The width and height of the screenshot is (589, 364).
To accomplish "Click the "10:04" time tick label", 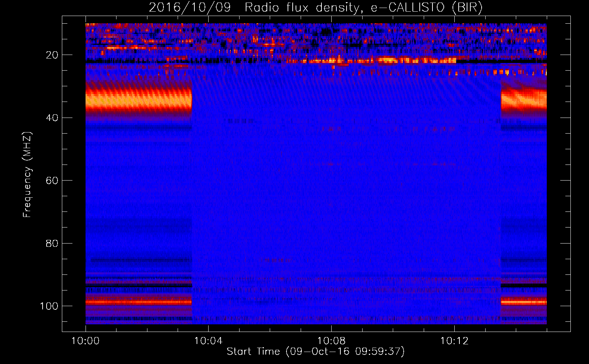I will [x=208, y=341].
